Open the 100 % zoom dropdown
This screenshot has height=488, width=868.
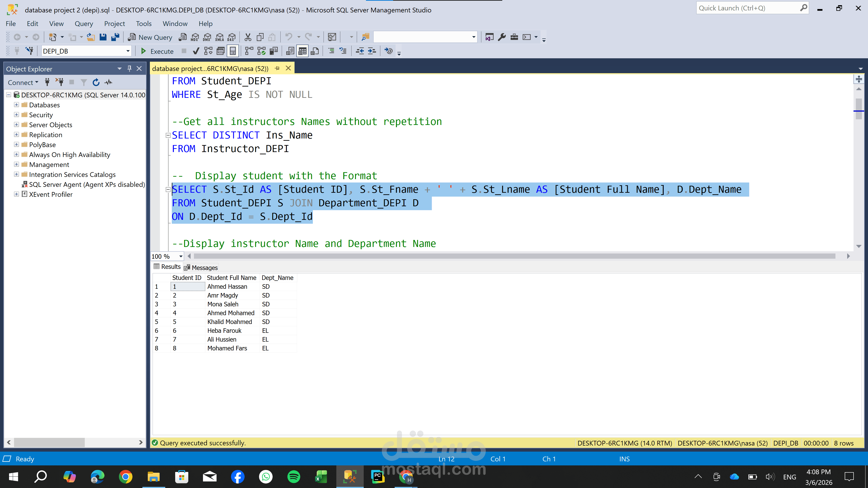[181, 256]
